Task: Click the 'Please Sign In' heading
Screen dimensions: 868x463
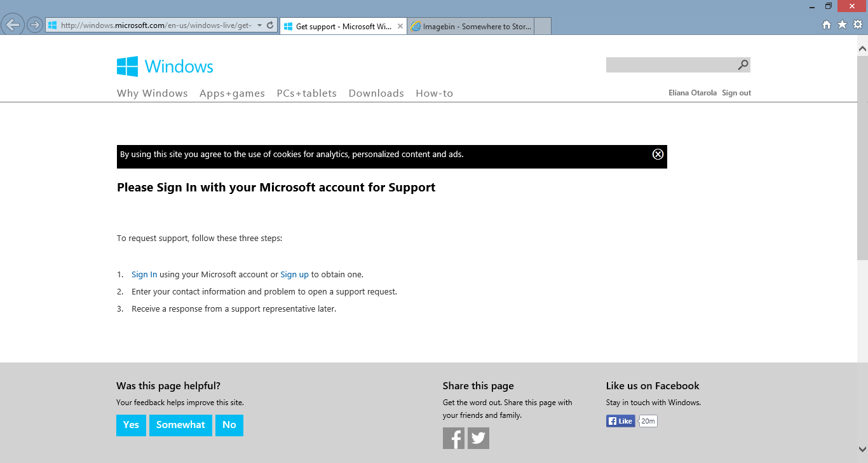Action: pos(276,188)
